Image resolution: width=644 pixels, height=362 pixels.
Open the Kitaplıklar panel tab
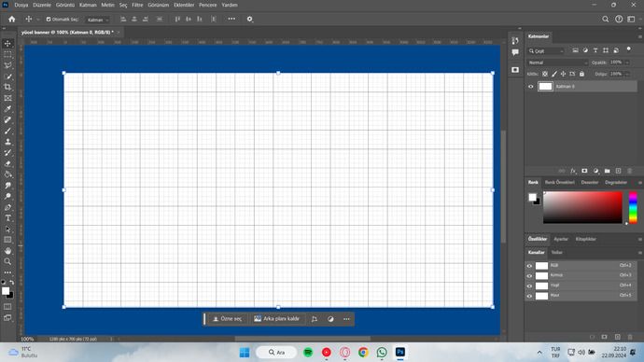[x=586, y=239]
